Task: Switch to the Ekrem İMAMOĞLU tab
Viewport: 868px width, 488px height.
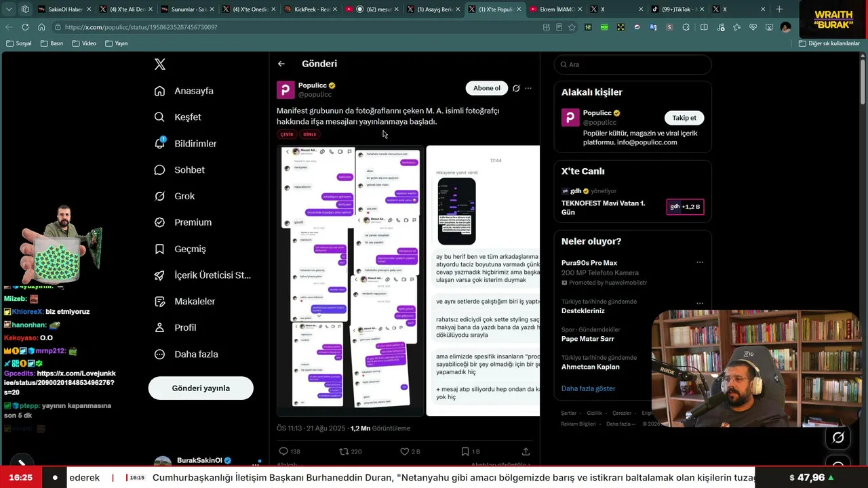Action: pos(556,9)
